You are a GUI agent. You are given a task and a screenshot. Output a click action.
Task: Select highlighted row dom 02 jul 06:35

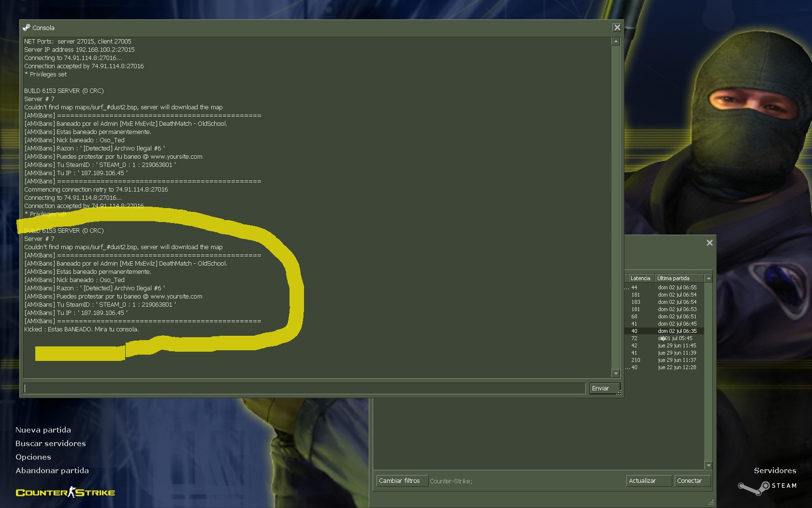coord(665,331)
